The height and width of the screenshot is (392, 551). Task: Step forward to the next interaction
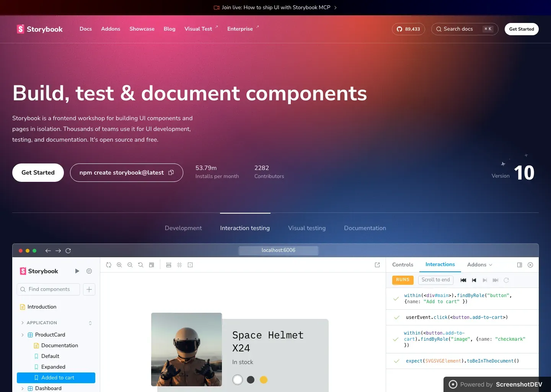tap(485, 280)
